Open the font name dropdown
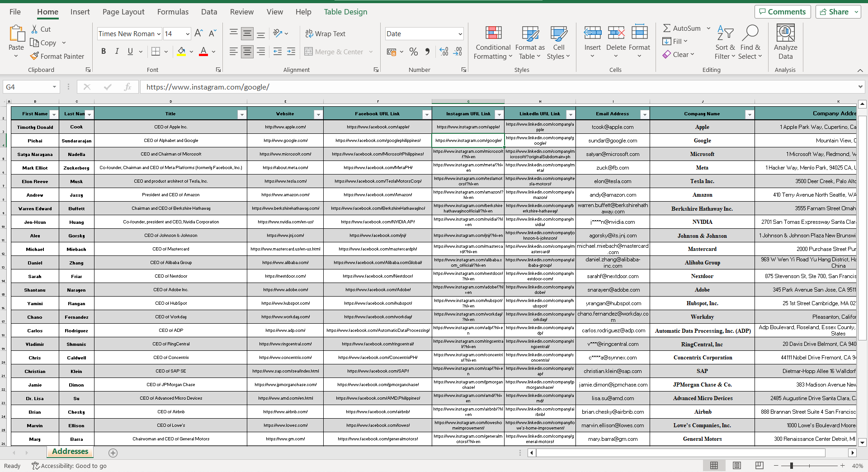This screenshot has height=472, width=868. click(159, 34)
